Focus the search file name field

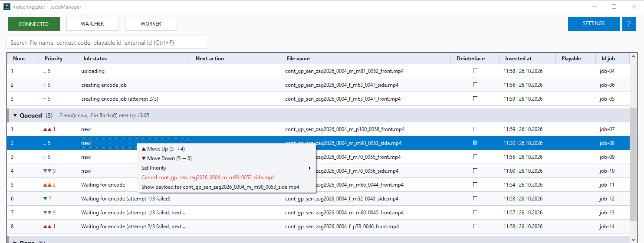pos(106,43)
